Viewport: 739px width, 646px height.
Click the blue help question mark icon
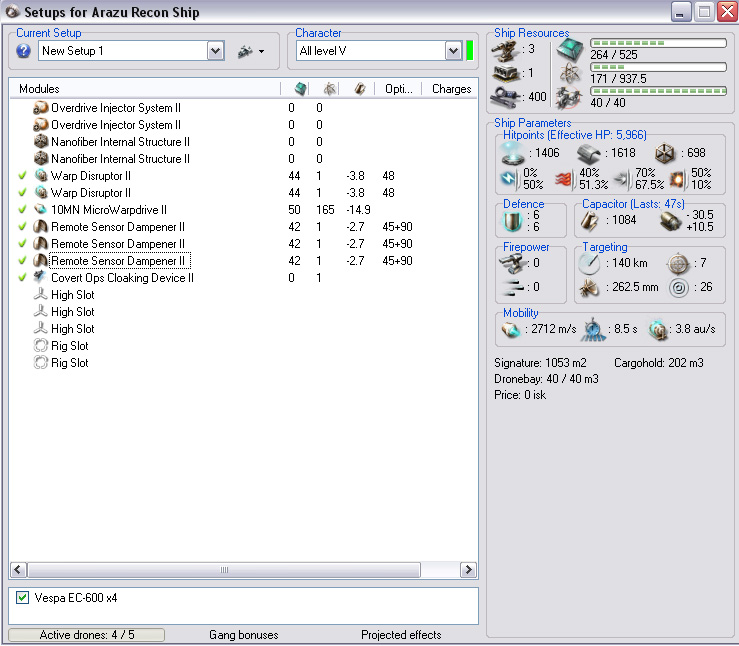[x=23, y=50]
